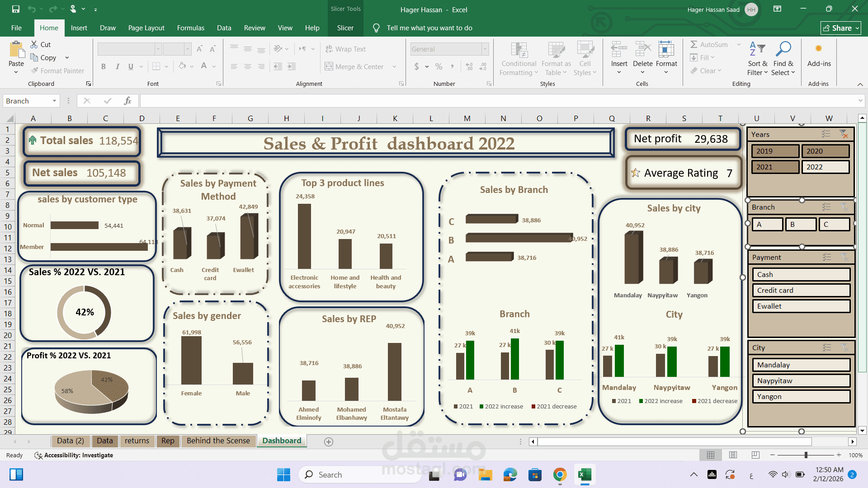This screenshot has height=488, width=868.
Task: Open Conditional Formatting in the ribbon
Action: [x=518, y=59]
